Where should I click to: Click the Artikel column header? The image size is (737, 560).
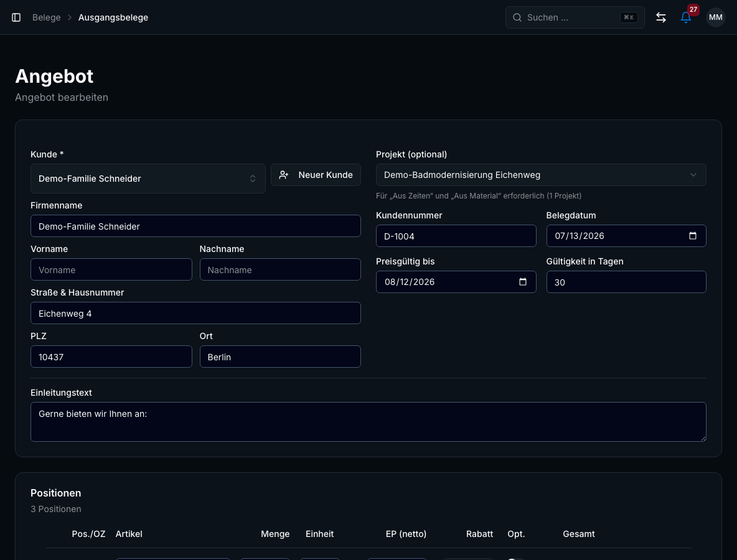click(129, 534)
